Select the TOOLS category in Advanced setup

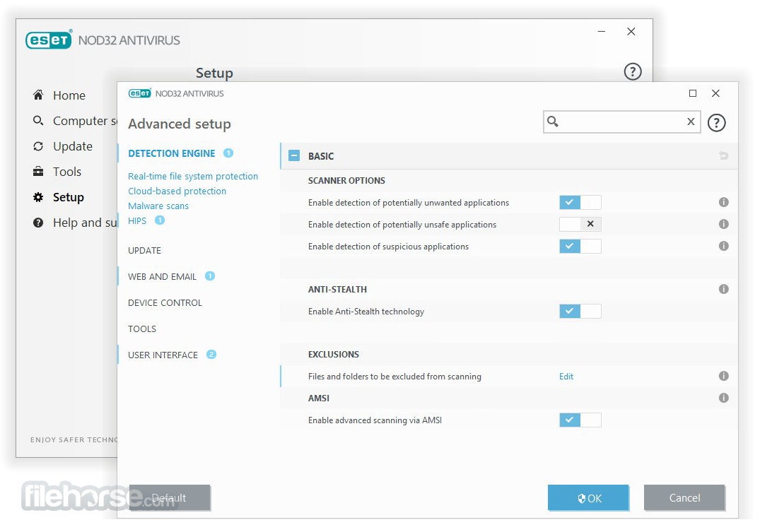142,329
